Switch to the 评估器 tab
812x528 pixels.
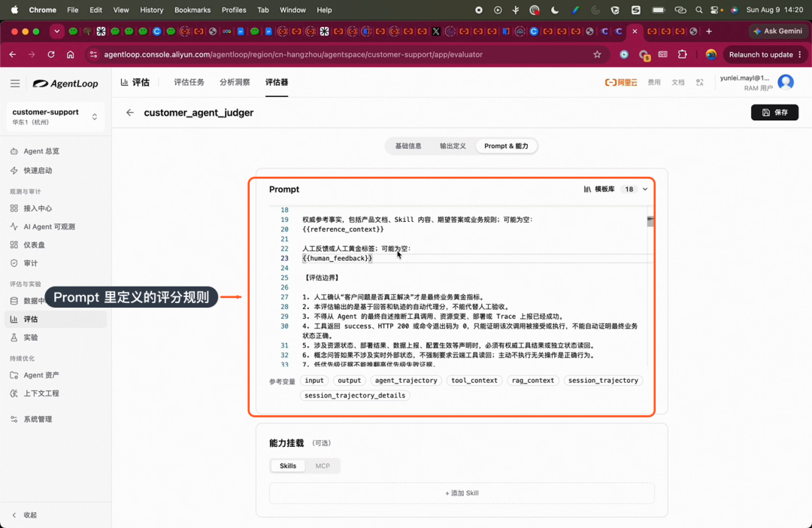click(277, 83)
